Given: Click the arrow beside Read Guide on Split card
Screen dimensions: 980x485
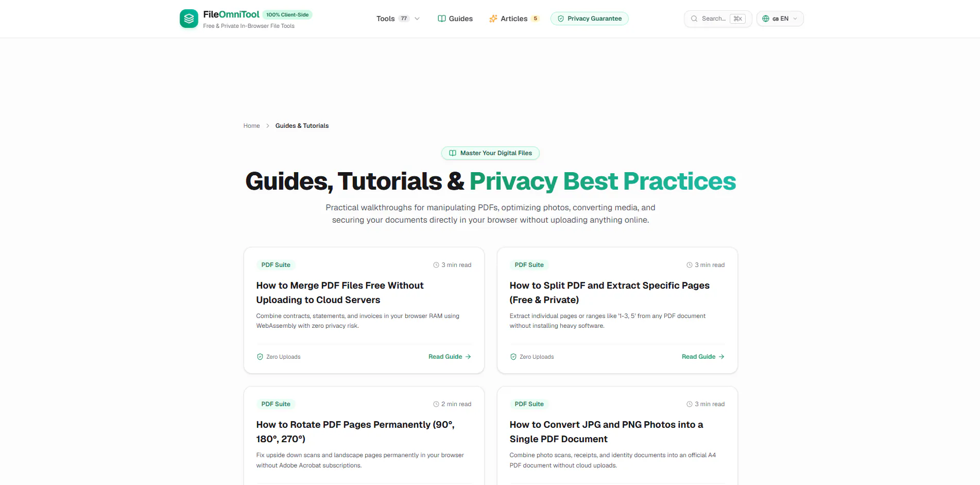Looking at the screenshot, I should 721,357.
